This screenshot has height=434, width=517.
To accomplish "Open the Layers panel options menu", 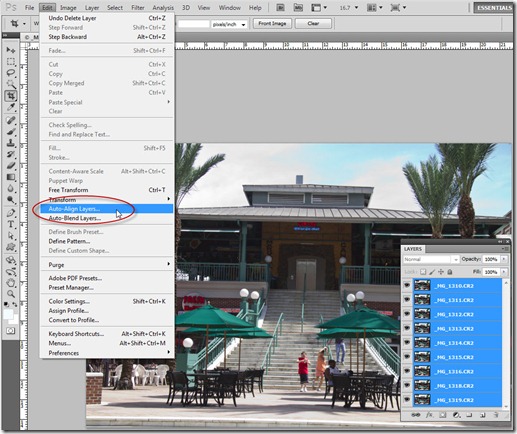I will tap(505, 249).
